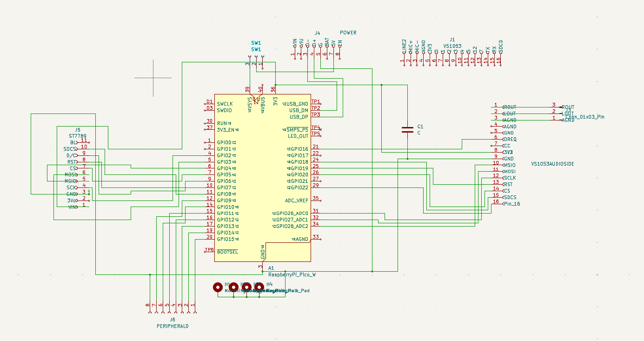
Task: Select the CC pin 7 on VS1053AUDIOSIDE
Action: point(507,146)
